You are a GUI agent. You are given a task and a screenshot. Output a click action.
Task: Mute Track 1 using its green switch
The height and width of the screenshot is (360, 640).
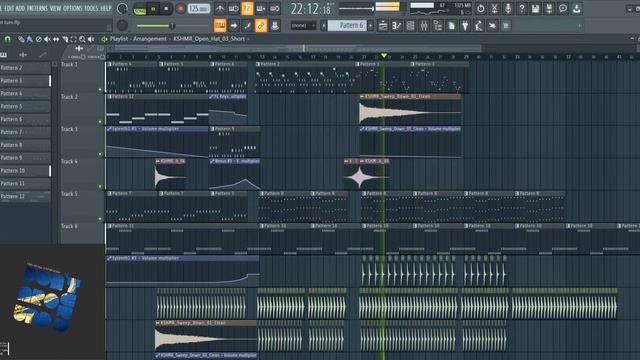coord(100,89)
